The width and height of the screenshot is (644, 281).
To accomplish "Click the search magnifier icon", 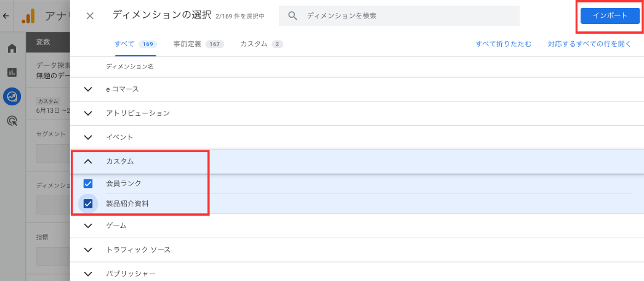I will coord(292,16).
